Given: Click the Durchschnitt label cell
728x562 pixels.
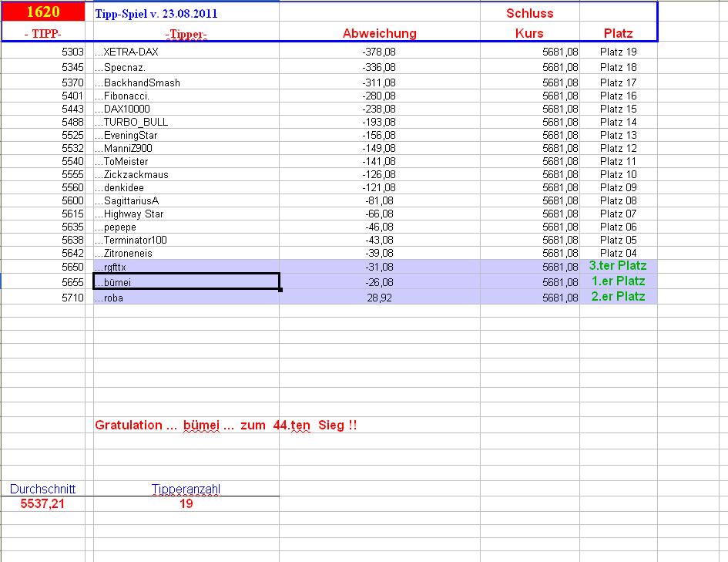Looking at the screenshot, I should pos(42,489).
